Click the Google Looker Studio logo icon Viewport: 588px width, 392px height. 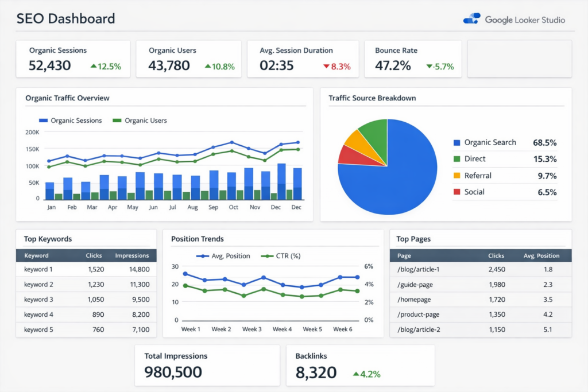point(472,18)
